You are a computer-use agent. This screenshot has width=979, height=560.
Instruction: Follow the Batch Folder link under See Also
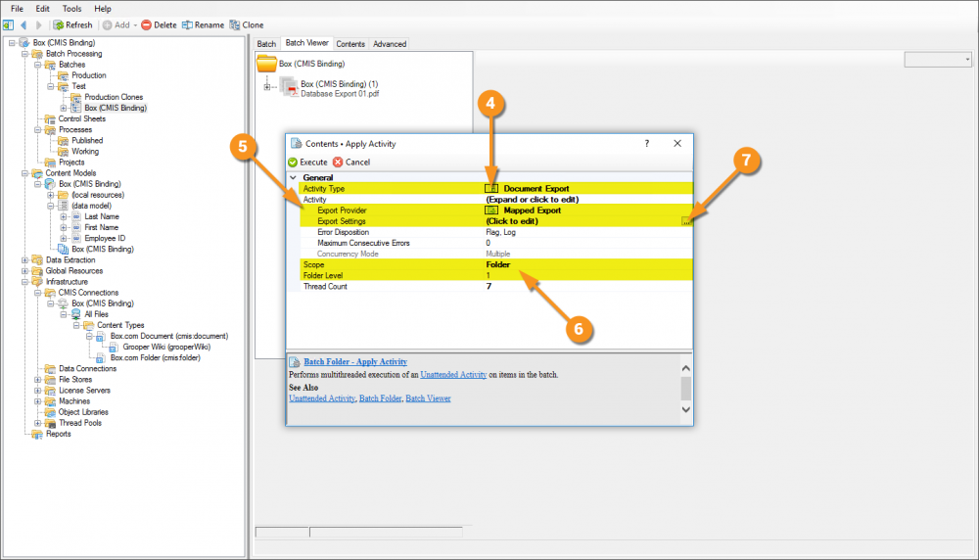coord(380,398)
